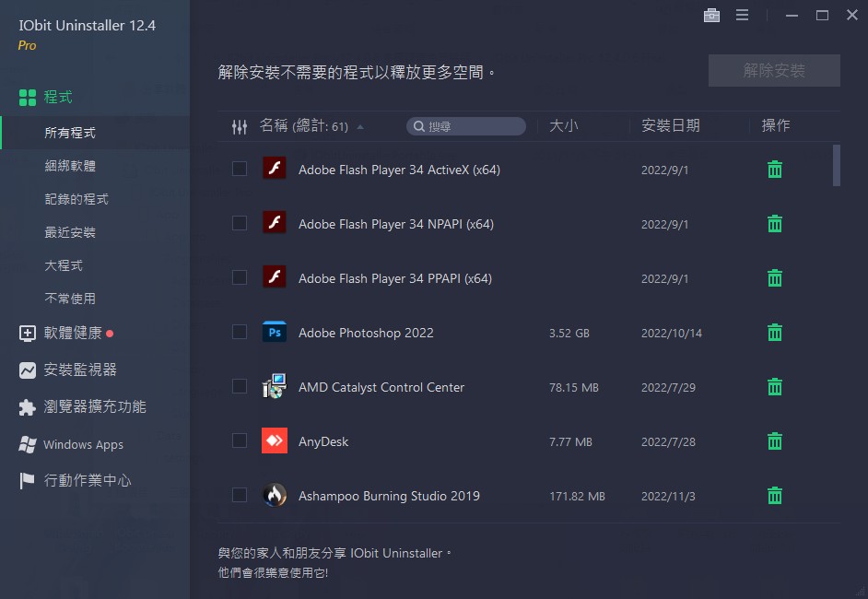Select the AMD Catalyst Control Center name

381,387
